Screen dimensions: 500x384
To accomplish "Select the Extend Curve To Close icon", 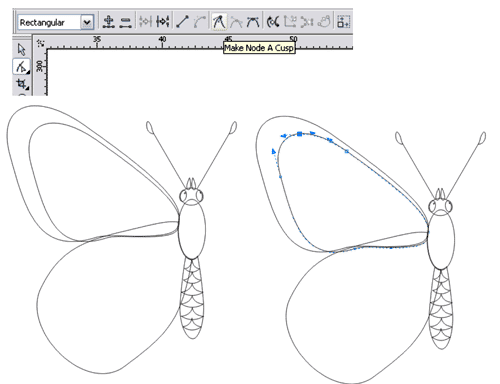I will point(290,22).
